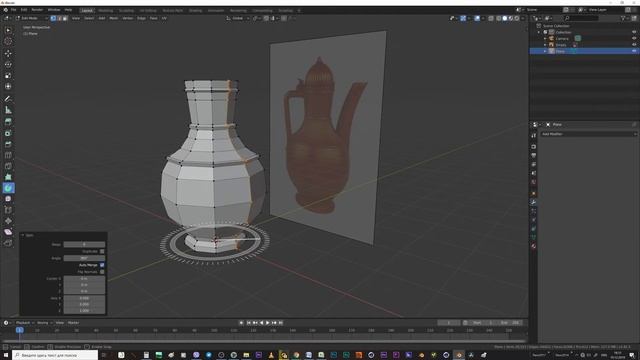Open the Modifiers wrench properties tab
Image resolution: width=640 pixels, height=360 pixels.
533,202
